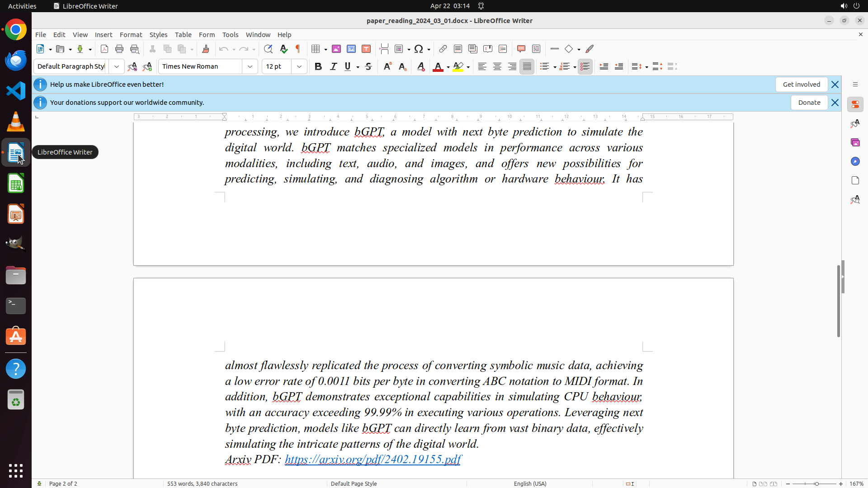Viewport: 868px width, 488px height.
Task: Insert a table using toolbar icon
Action: (316, 49)
